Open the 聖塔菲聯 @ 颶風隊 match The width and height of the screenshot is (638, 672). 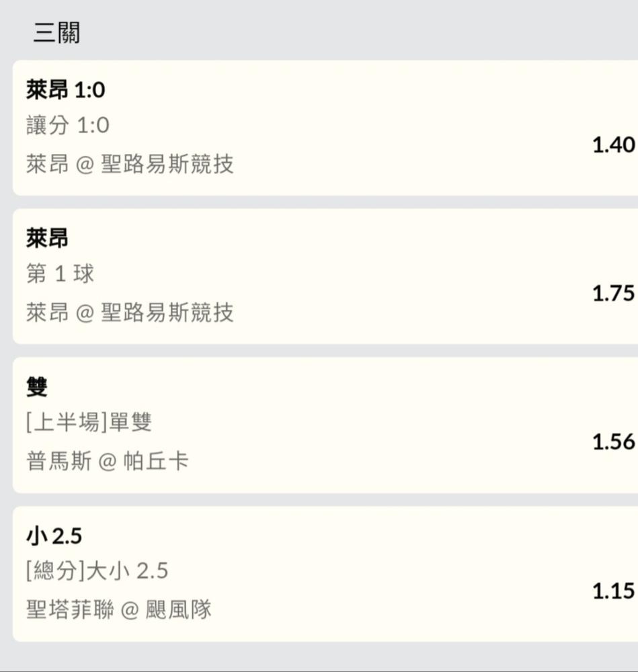pos(118,610)
